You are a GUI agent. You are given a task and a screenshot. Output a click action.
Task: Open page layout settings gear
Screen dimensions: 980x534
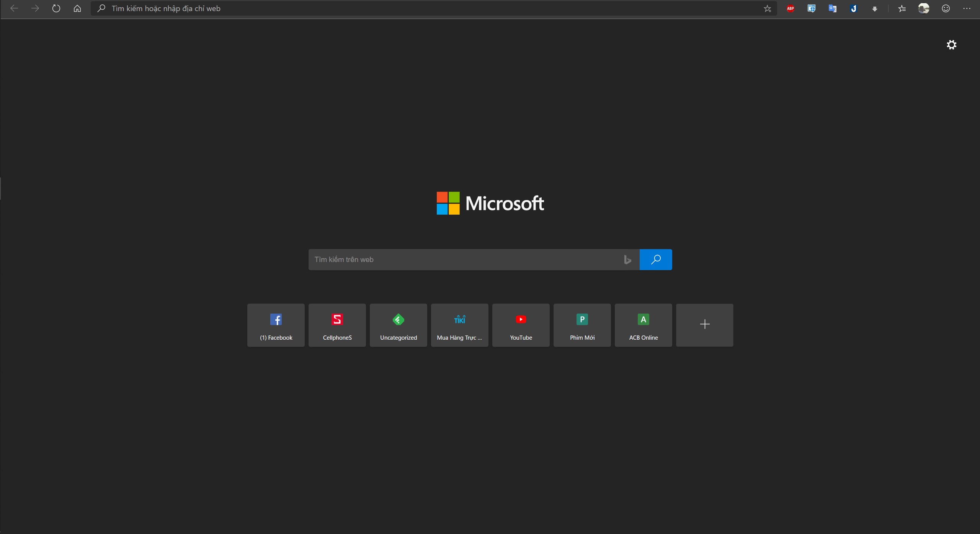pyautogui.click(x=952, y=45)
